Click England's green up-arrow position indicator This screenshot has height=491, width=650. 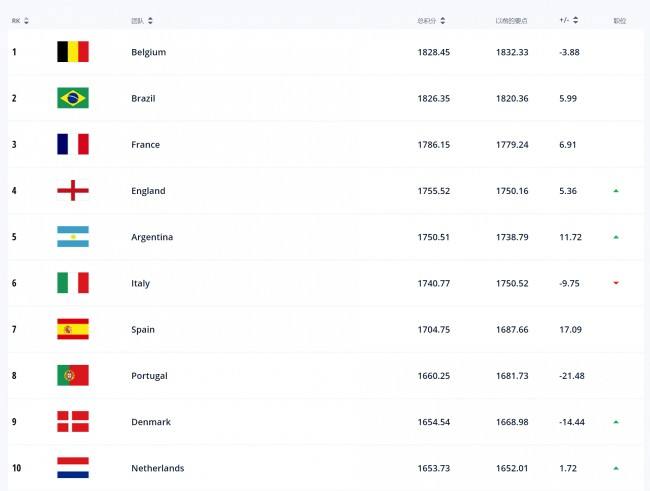616,191
